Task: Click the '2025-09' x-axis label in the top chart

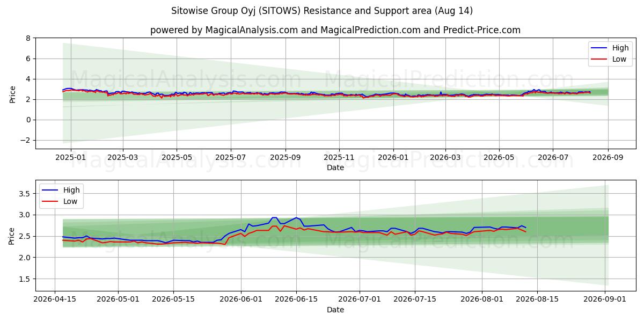Action: (x=286, y=158)
